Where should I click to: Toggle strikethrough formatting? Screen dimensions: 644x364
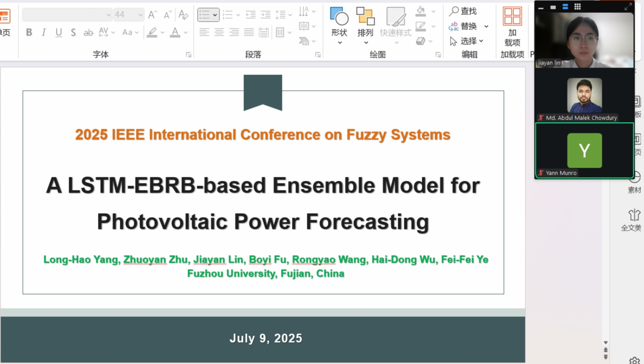(x=88, y=33)
